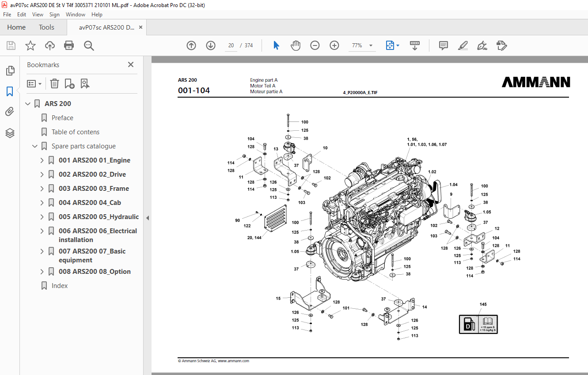Collapse the navigation pane with the side arrow
The height and width of the screenshot is (375, 588).
click(x=148, y=218)
